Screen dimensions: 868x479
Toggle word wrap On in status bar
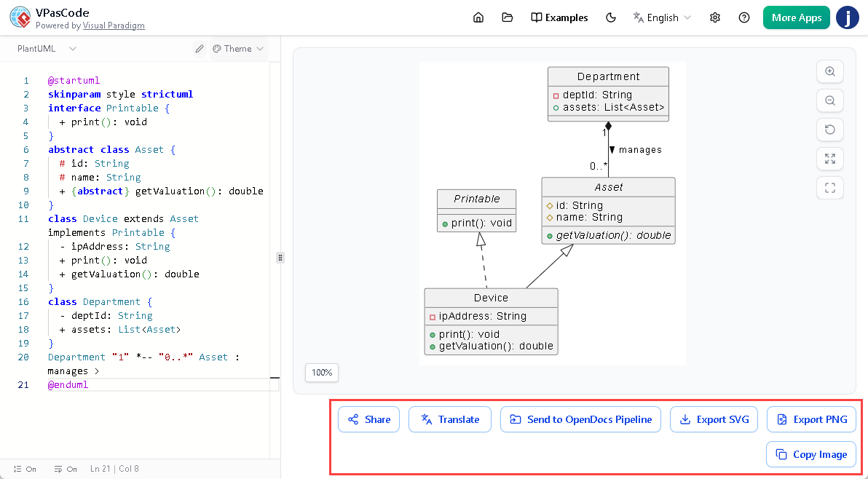click(66, 469)
